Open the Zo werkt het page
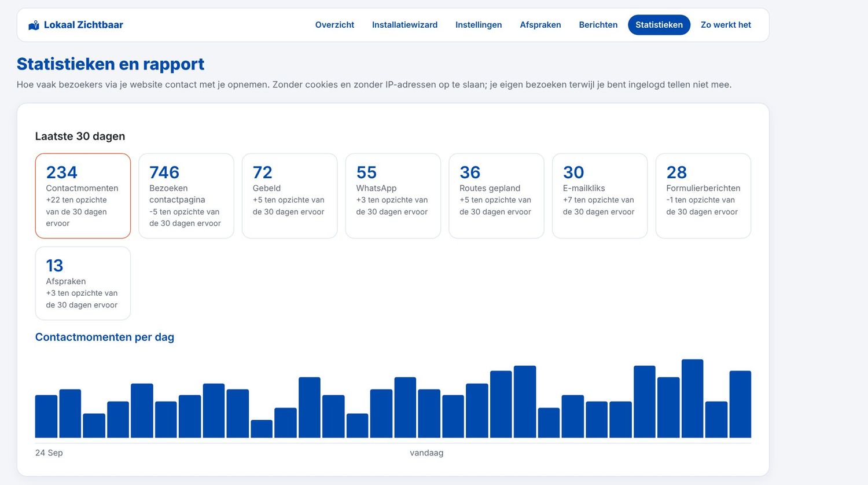The height and width of the screenshot is (485, 868). pos(726,25)
